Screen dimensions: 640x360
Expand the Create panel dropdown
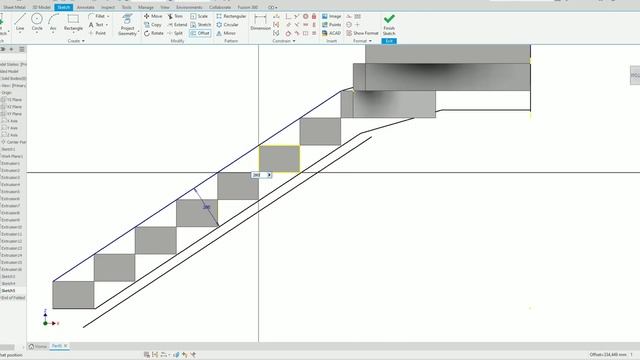[x=76, y=41]
